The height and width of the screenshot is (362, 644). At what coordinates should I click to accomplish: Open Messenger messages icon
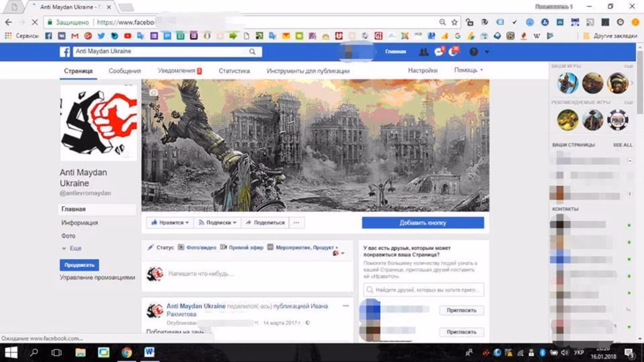(439, 52)
